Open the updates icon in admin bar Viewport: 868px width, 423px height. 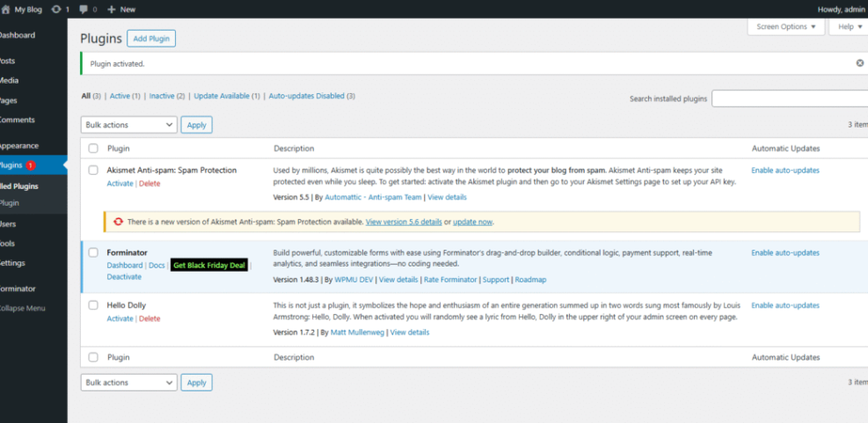pyautogui.click(x=56, y=10)
